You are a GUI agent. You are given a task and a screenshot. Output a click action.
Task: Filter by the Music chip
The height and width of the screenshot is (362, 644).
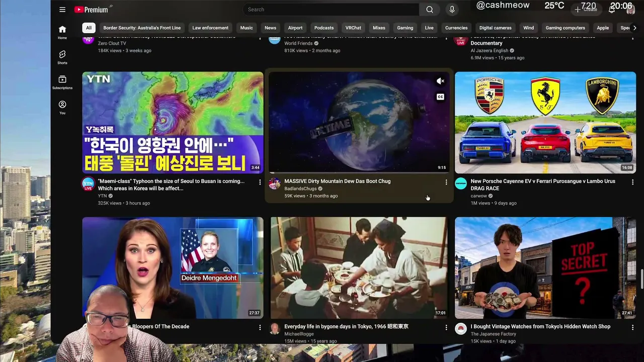247,28
